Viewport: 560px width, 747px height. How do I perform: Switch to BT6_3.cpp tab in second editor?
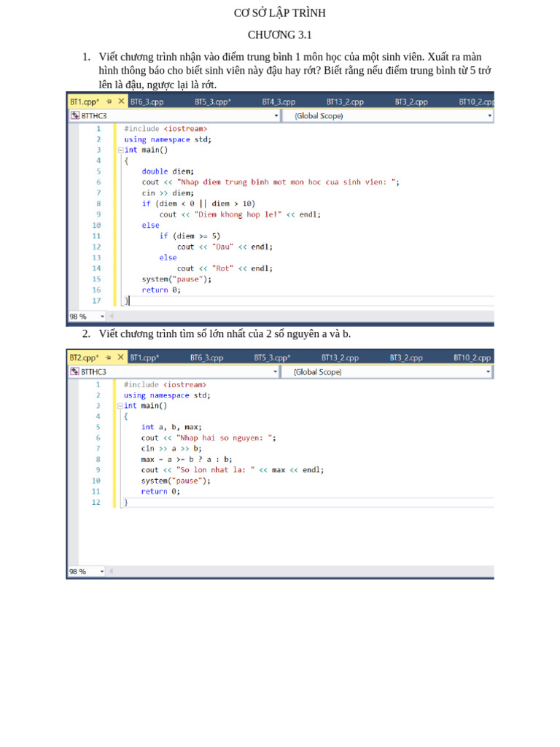click(206, 357)
